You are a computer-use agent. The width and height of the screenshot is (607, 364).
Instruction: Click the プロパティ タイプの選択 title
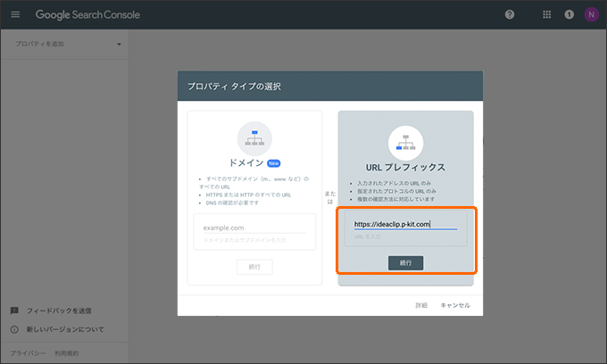pos(234,87)
